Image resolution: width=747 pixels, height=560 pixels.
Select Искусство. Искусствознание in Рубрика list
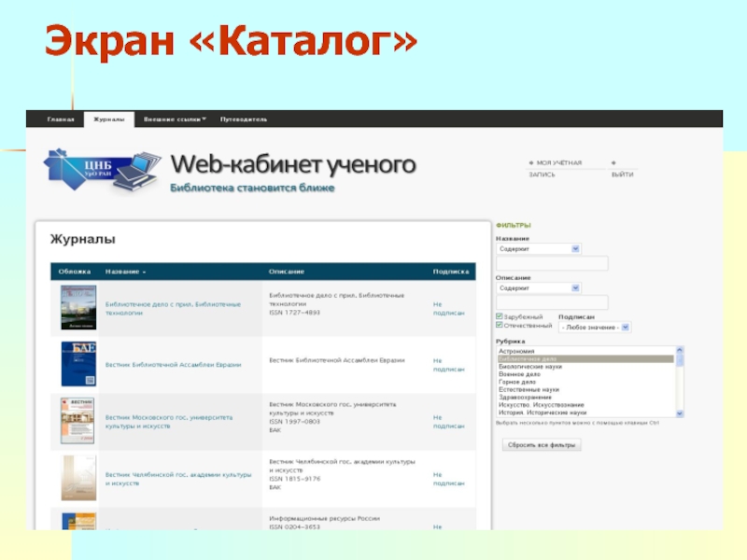[585, 405]
